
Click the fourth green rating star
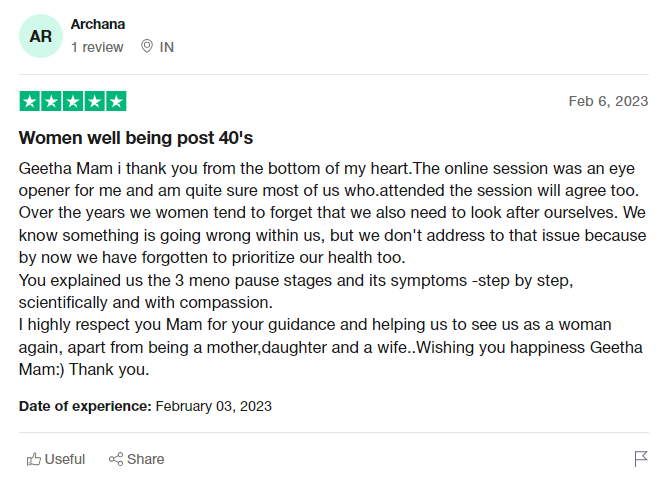(94, 101)
